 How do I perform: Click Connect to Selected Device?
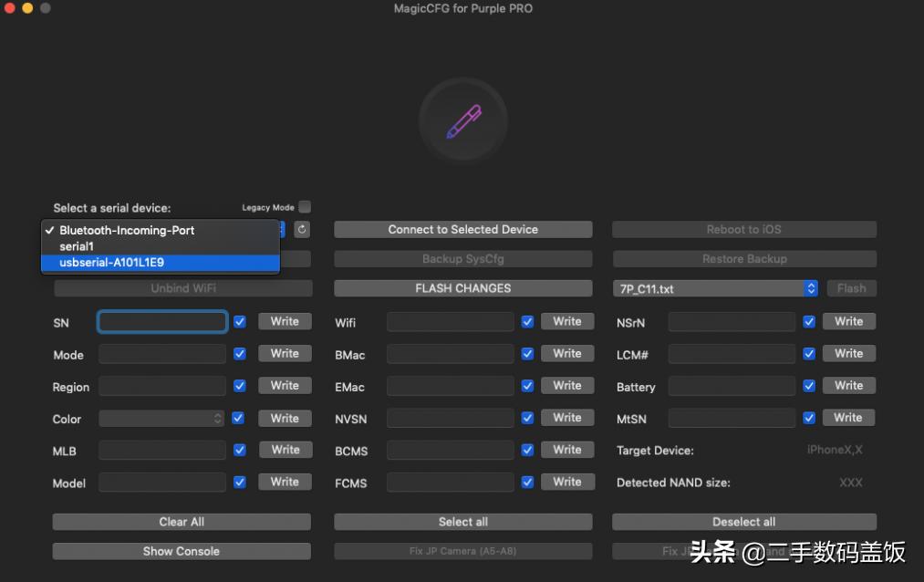pos(462,229)
